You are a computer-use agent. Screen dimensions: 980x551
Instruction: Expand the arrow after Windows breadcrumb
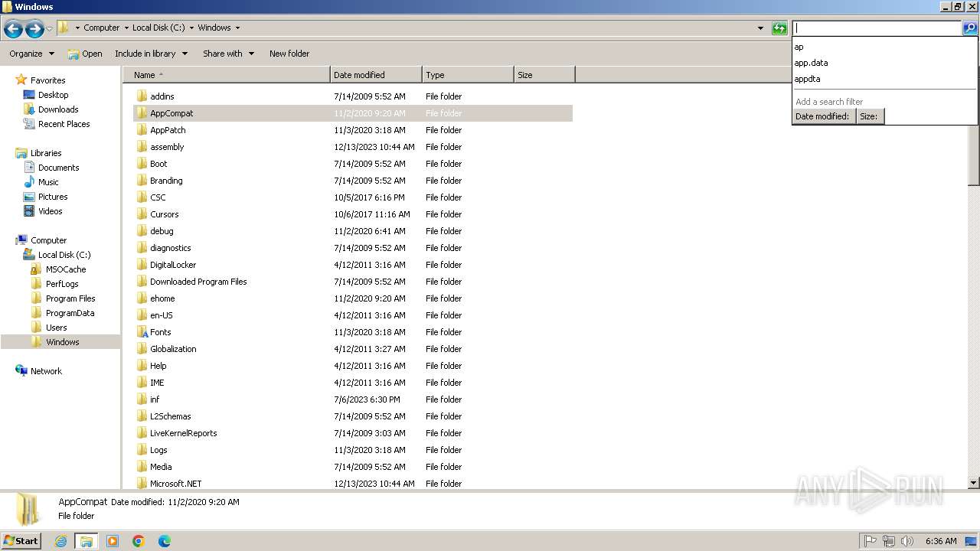tap(237, 28)
